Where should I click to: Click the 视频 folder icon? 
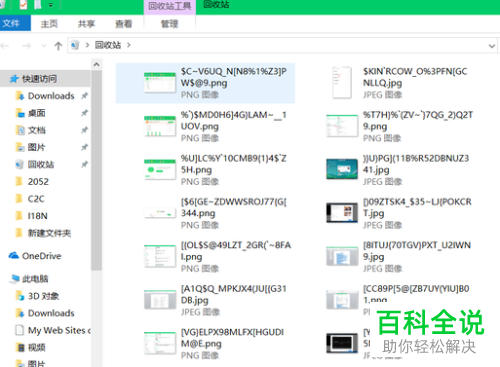(x=20, y=348)
